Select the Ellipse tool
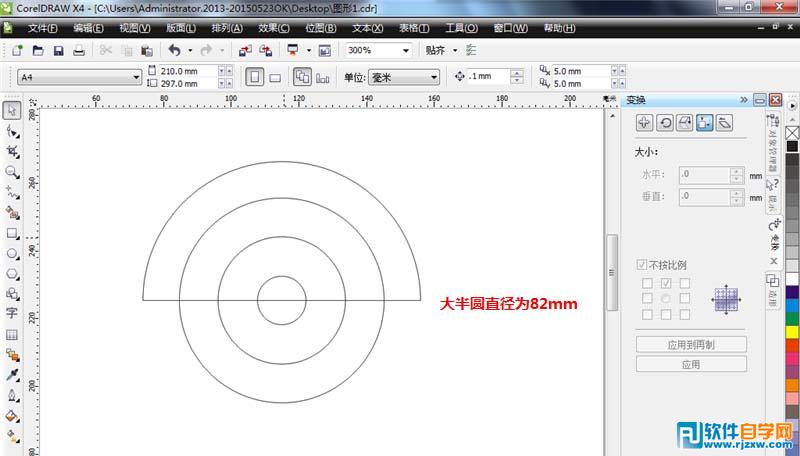The height and width of the screenshot is (456, 800). (x=12, y=254)
